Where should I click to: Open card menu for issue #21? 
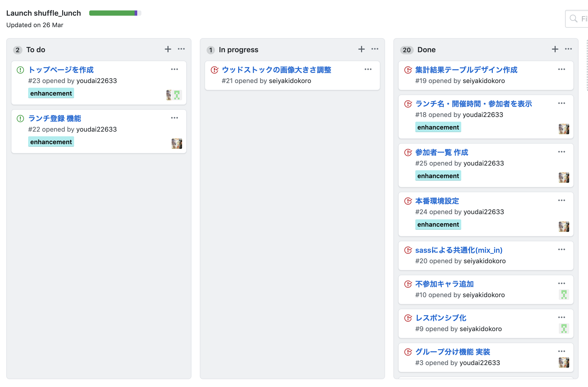coord(368,69)
